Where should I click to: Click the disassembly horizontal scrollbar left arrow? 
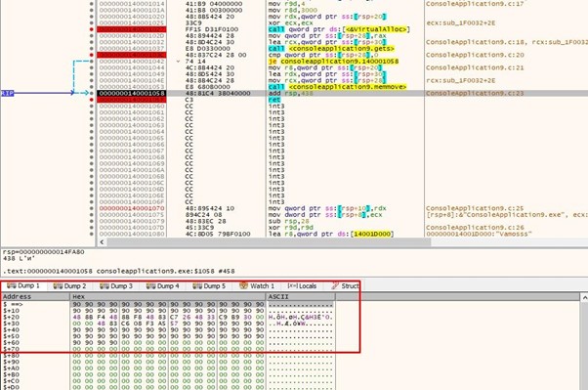(102, 242)
